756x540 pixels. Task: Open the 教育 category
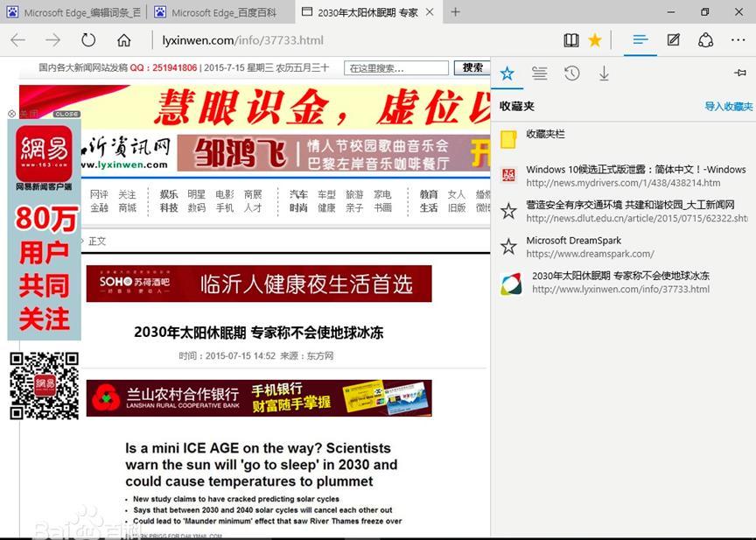pos(429,194)
